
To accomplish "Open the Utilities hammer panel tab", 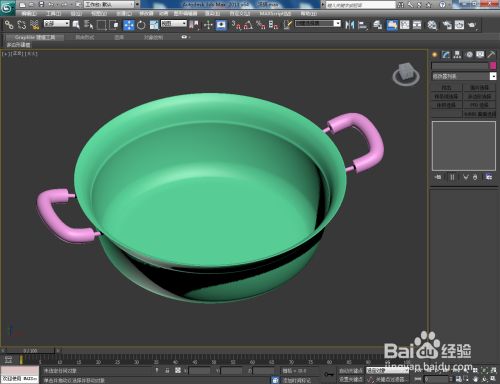I will [x=491, y=55].
